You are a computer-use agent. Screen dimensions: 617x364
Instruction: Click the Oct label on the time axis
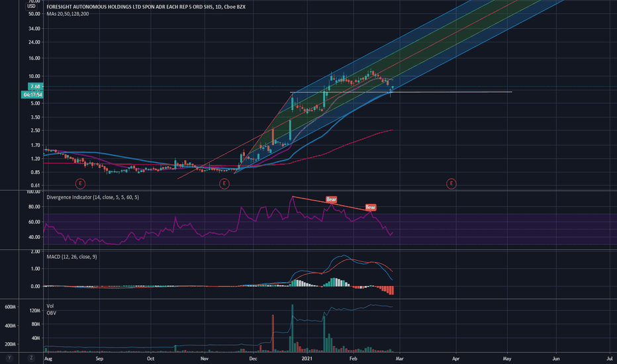[150, 359]
